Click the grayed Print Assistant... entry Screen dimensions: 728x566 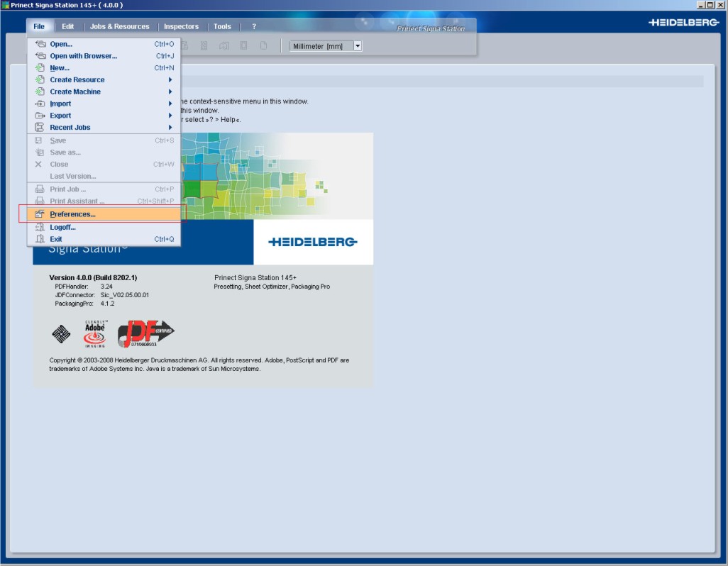pos(104,201)
